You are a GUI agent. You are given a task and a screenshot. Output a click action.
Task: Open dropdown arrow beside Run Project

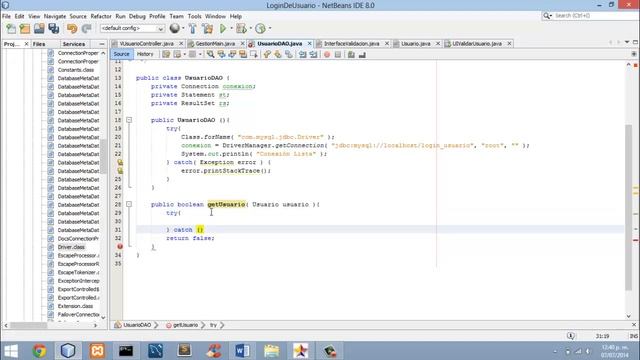pyautogui.click(x=231, y=28)
